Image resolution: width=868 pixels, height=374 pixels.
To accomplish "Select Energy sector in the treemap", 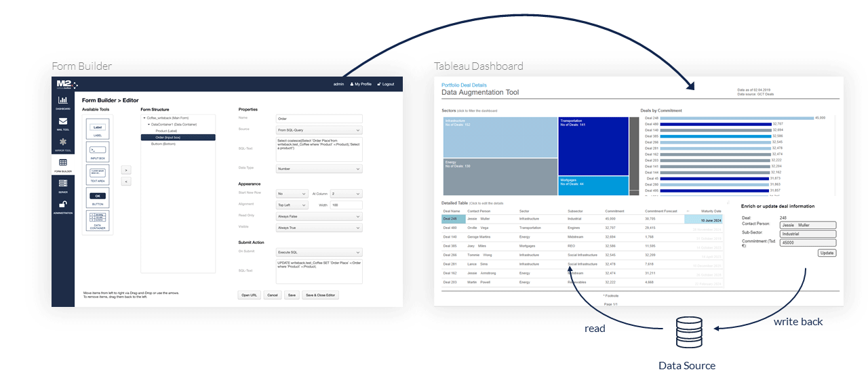I will [x=500, y=177].
